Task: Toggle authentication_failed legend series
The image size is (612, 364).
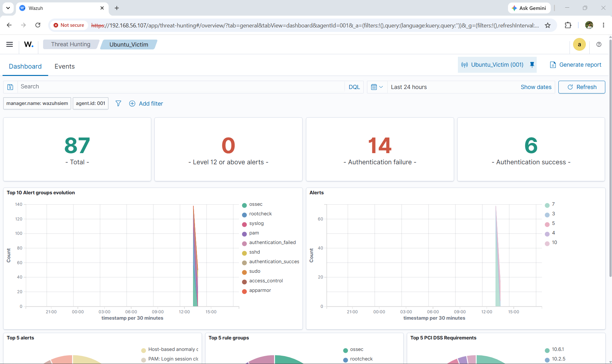Action: (272, 242)
